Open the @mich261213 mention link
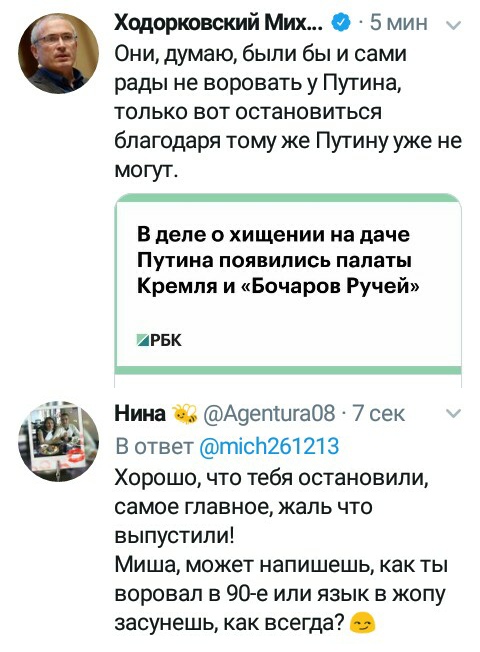Screen dimensions: 480x652 pos(270,446)
